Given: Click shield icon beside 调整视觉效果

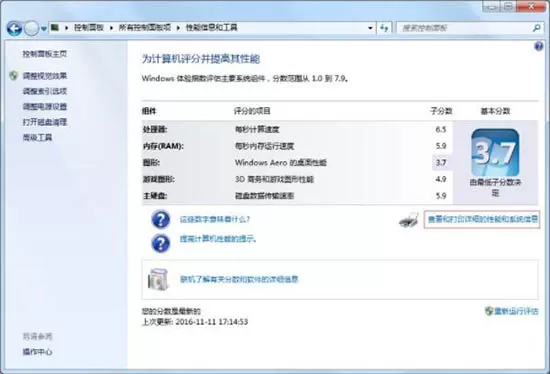Looking at the screenshot, I should point(14,75).
